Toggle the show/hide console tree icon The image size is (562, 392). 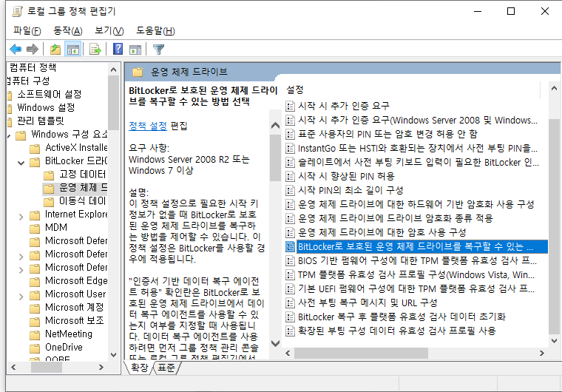click(x=73, y=49)
